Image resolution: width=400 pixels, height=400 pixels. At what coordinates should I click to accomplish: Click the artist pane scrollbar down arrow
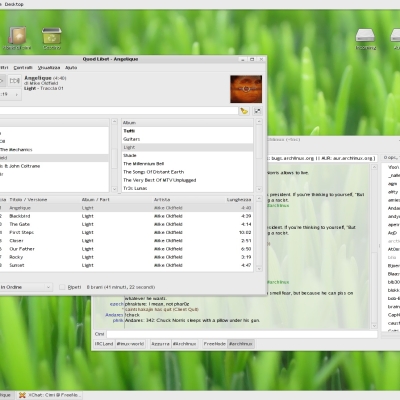114,189
